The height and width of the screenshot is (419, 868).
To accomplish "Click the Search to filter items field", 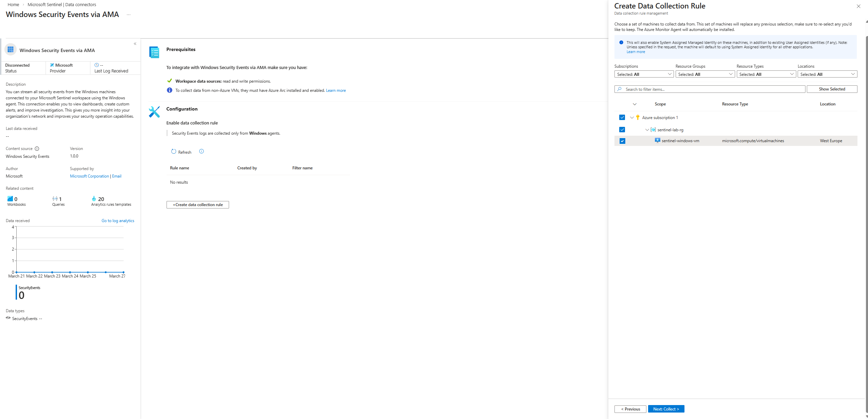I will point(710,89).
